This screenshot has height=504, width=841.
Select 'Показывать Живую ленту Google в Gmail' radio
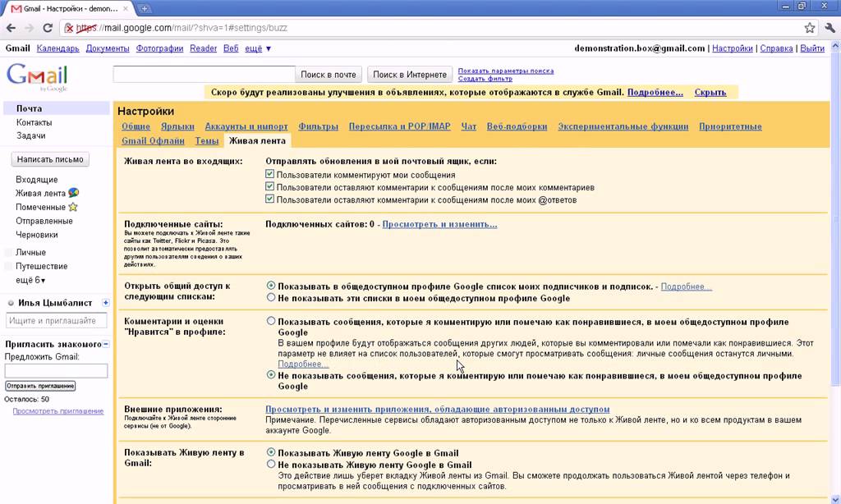pyautogui.click(x=271, y=452)
